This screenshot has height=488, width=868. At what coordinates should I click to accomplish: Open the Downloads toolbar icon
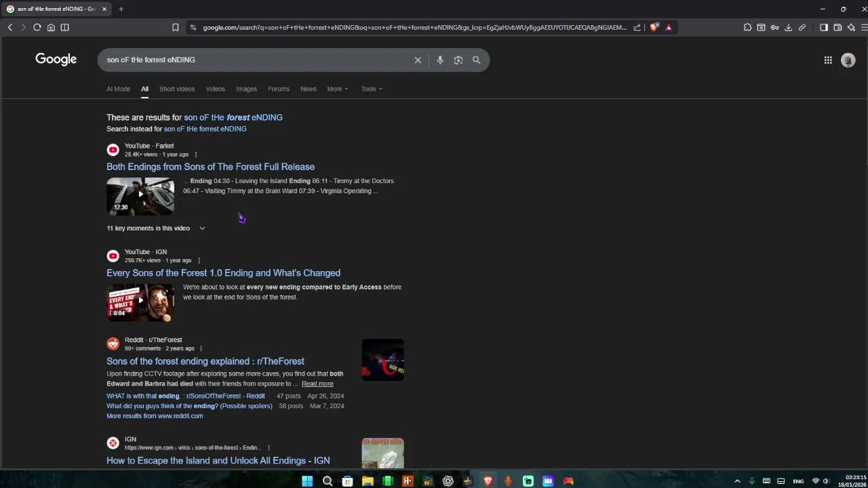788,27
